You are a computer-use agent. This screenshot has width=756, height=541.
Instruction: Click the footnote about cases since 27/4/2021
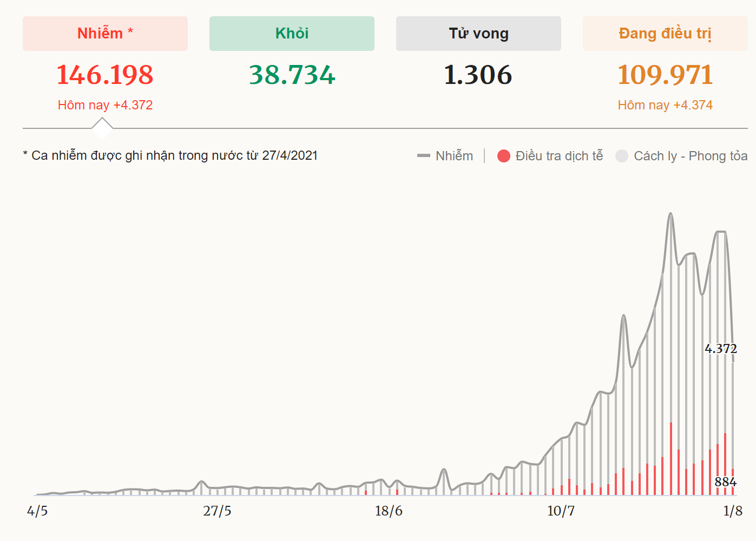coord(170,155)
